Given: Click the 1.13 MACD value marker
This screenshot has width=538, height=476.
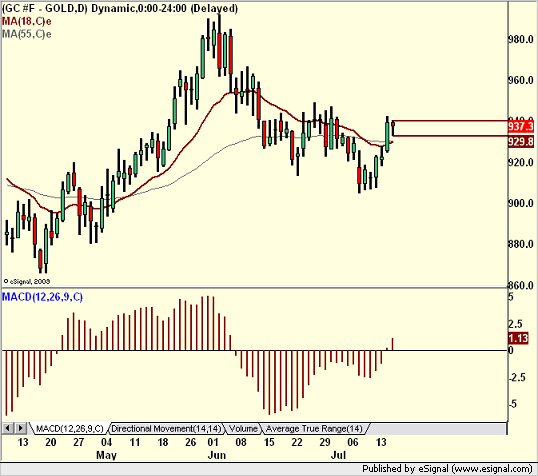Looking at the screenshot, I should click(518, 338).
